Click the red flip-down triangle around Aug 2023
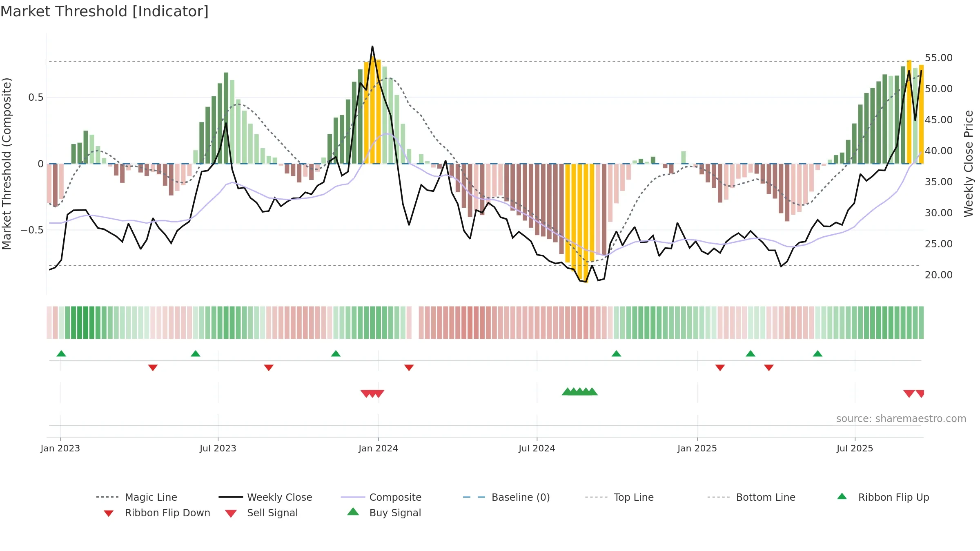This screenshot has height=551, width=980. point(269,368)
